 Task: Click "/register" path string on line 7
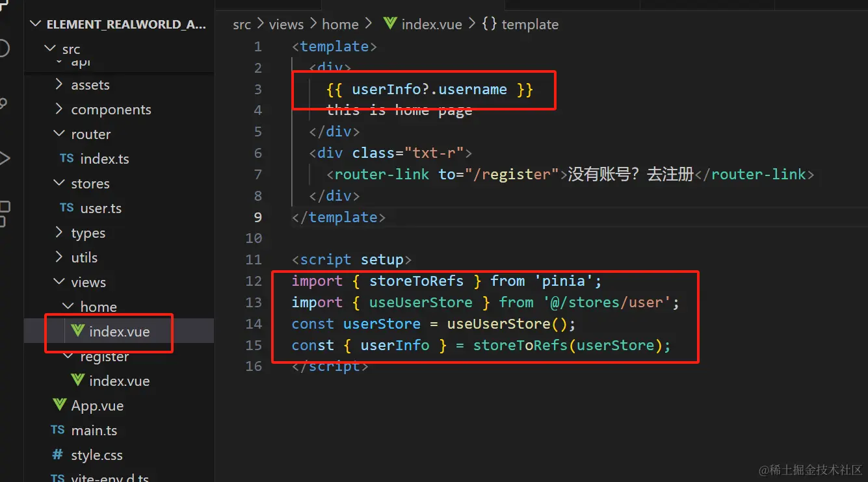tap(512, 175)
